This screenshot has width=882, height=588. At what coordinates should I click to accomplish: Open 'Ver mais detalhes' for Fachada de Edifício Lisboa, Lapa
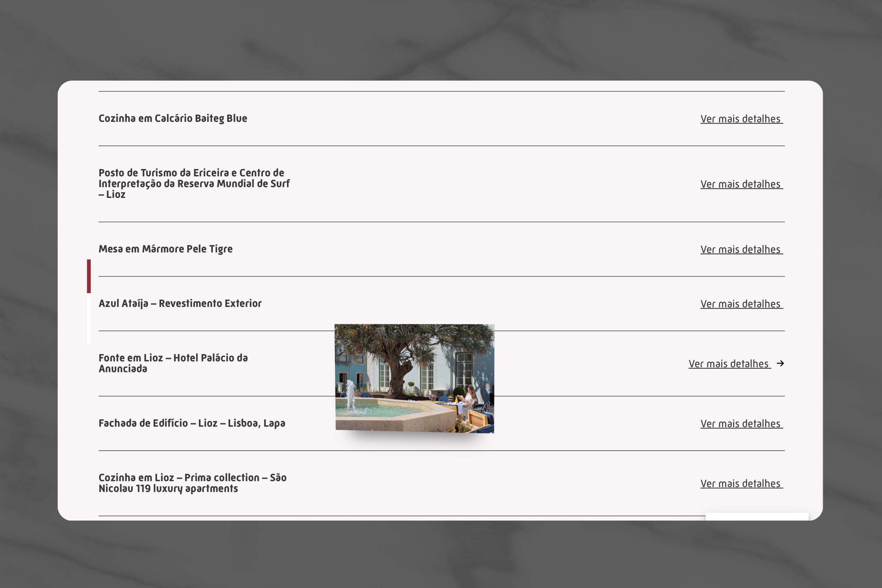[x=742, y=424]
